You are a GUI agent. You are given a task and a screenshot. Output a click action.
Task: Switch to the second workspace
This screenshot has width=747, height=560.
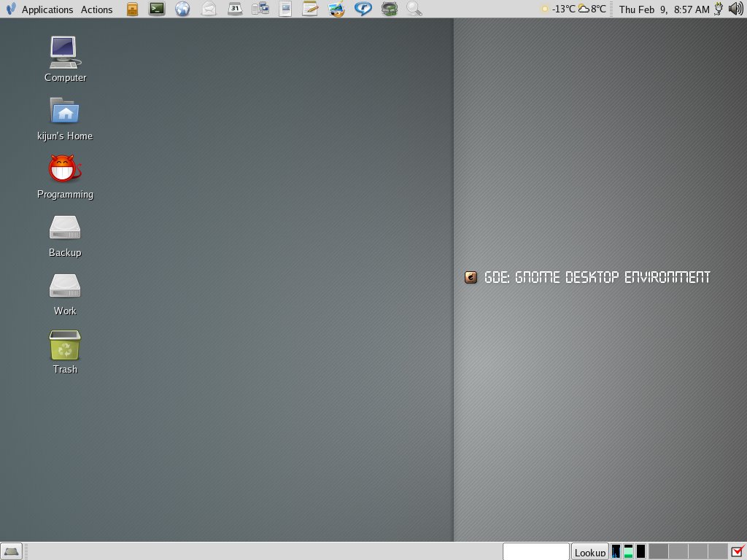coord(678,551)
